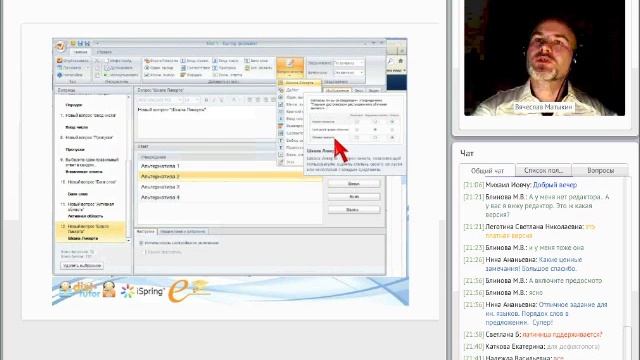Open the Общий чат tab
The width and height of the screenshot is (640, 360).
click(x=487, y=171)
